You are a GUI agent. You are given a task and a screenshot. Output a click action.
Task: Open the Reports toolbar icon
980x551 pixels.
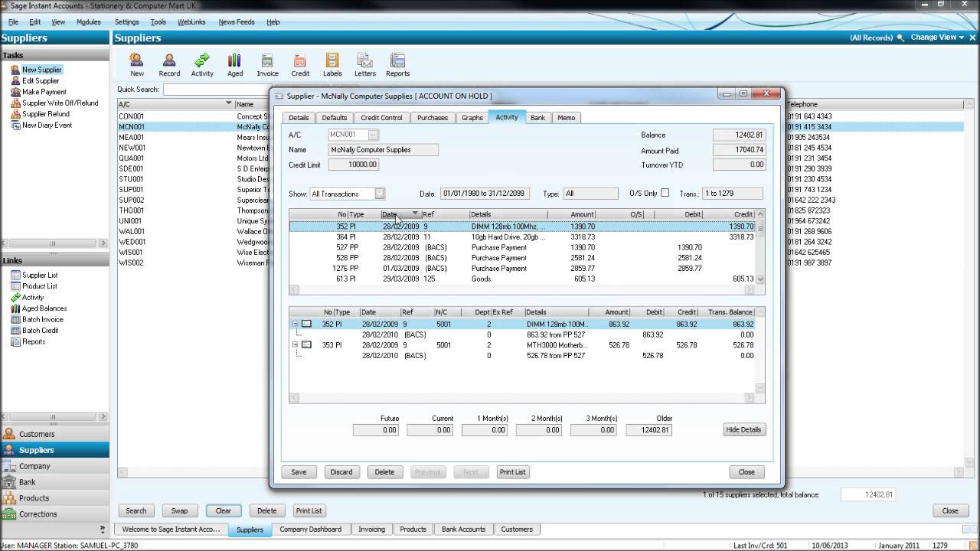pyautogui.click(x=397, y=64)
